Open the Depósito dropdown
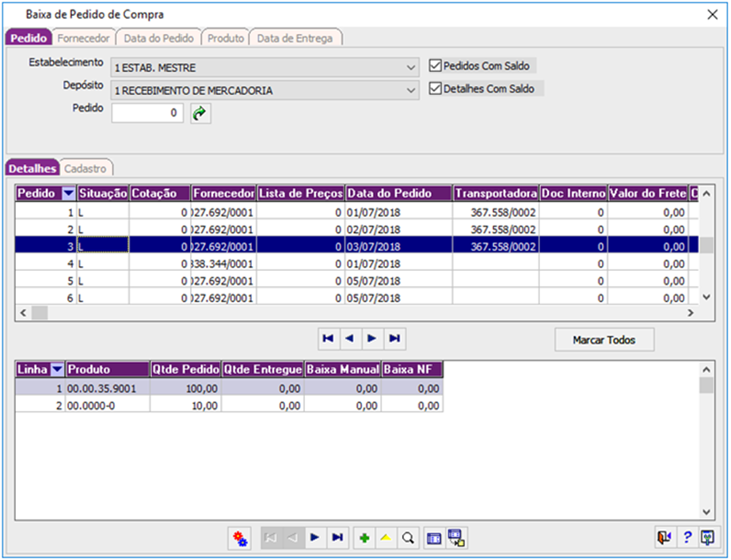 coord(410,90)
